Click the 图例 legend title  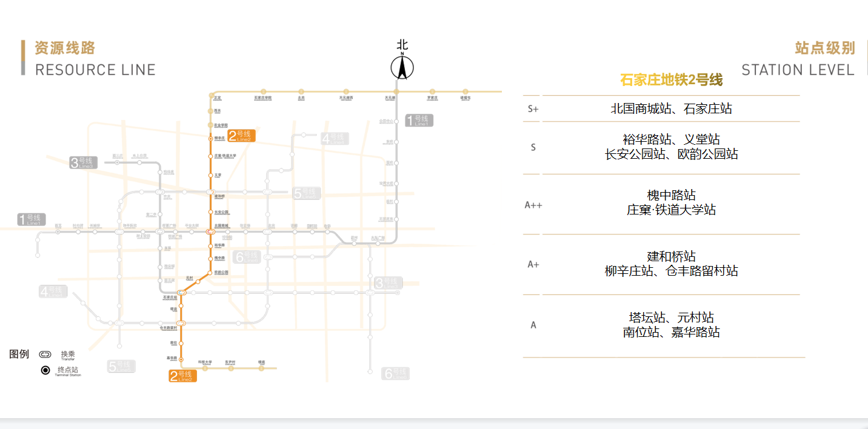(x=19, y=354)
